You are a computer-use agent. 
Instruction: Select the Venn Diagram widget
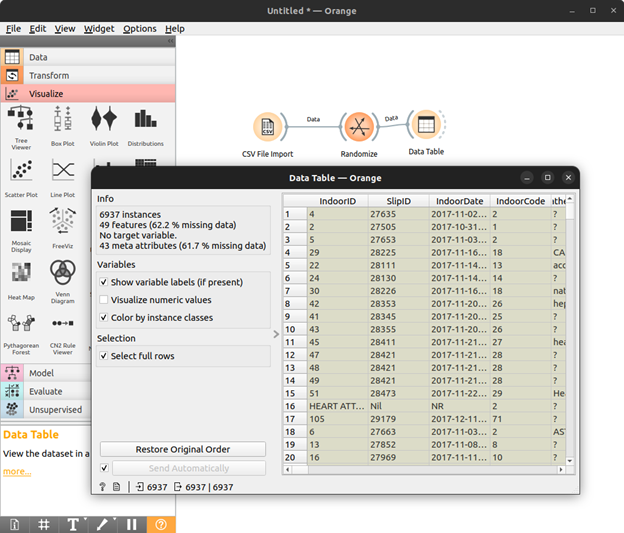tap(62, 282)
